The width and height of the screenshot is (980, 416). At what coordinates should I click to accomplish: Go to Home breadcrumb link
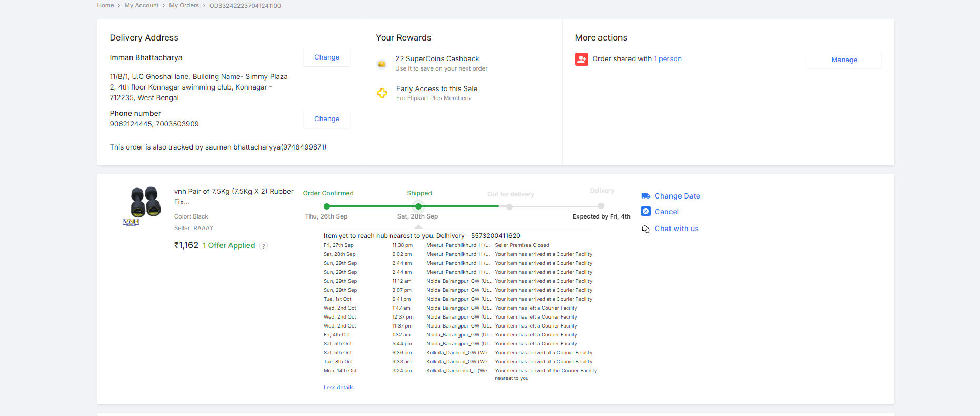point(105,5)
